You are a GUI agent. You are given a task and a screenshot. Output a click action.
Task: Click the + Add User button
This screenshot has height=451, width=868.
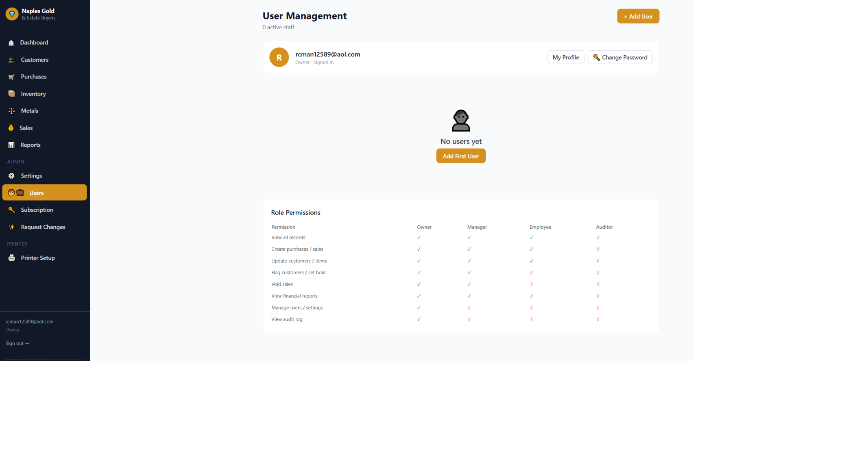tap(638, 16)
